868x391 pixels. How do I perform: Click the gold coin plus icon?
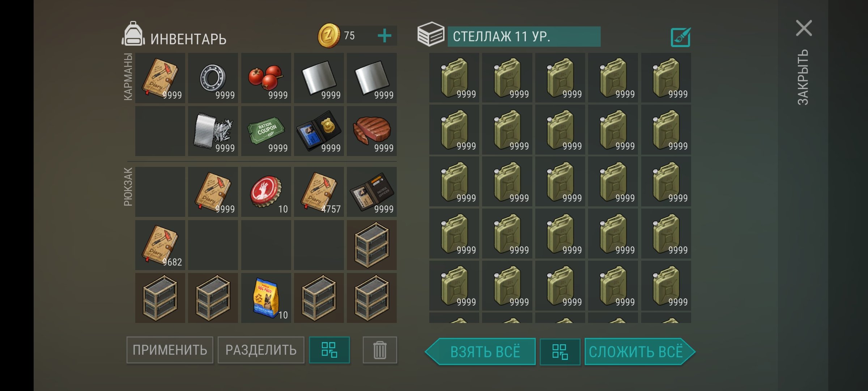[x=384, y=36]
